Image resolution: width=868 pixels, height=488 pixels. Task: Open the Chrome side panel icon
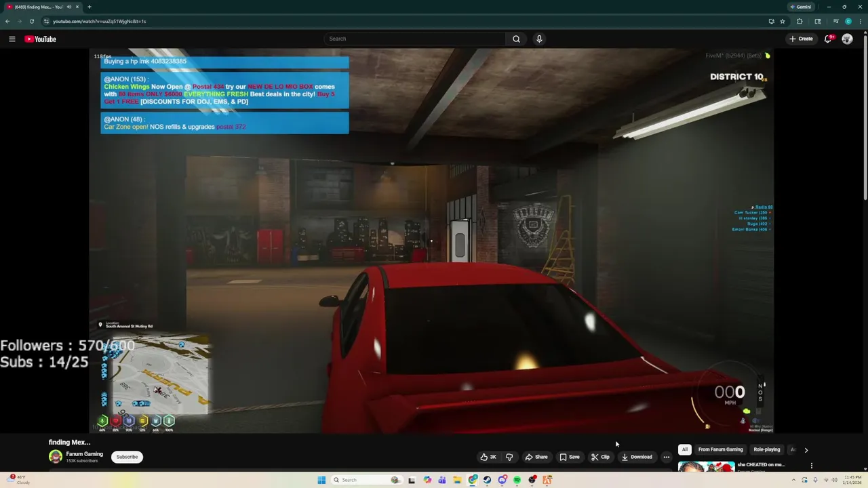tap(818, 21)
